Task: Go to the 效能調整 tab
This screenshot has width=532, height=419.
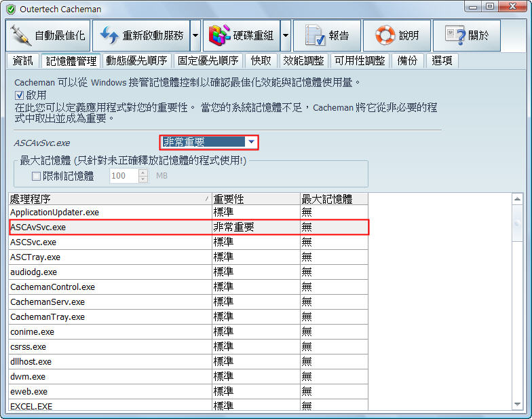Action: click(303, 60)
